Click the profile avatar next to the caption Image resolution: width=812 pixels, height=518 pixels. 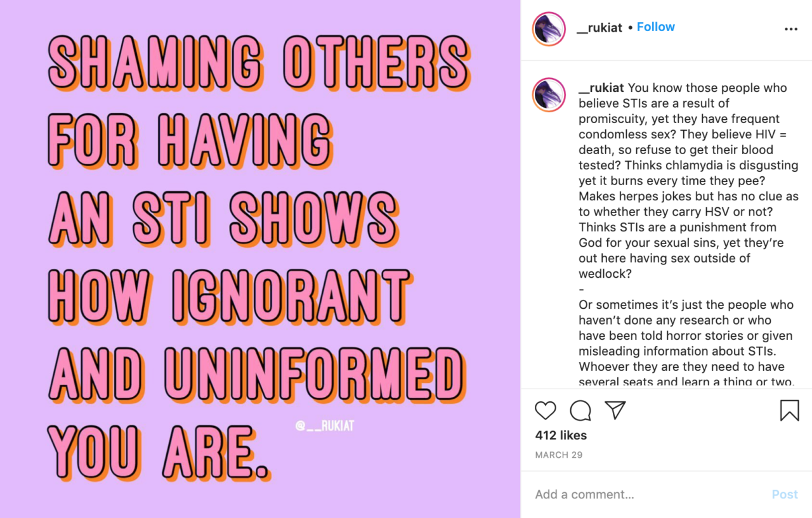pos(549,95)
